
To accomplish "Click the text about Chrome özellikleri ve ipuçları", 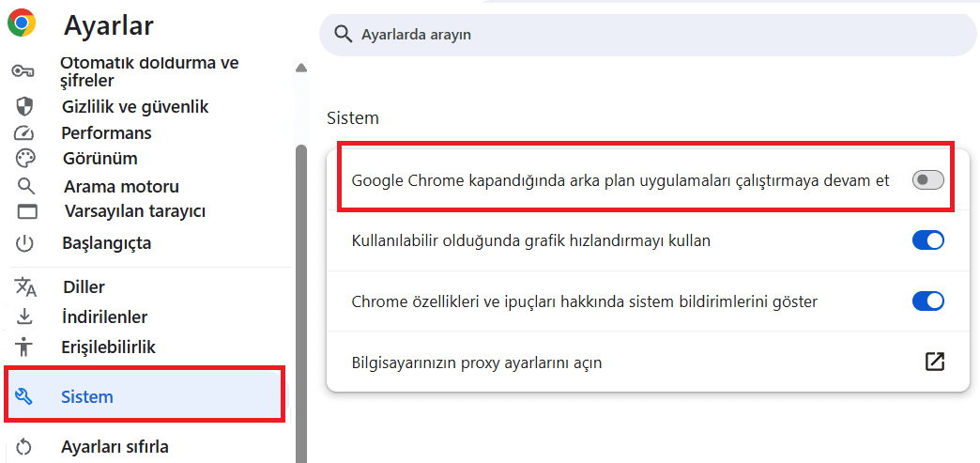I will tap(585, 301).
